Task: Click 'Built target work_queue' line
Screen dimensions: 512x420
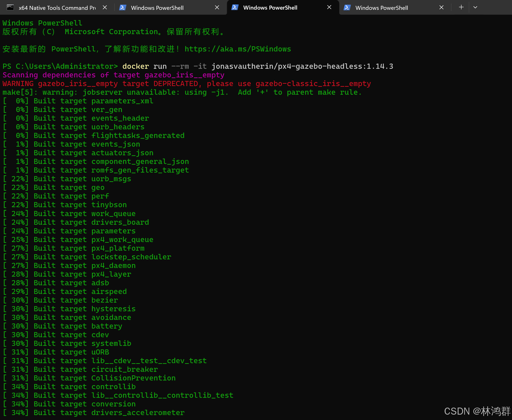Action: coord(69,214)
